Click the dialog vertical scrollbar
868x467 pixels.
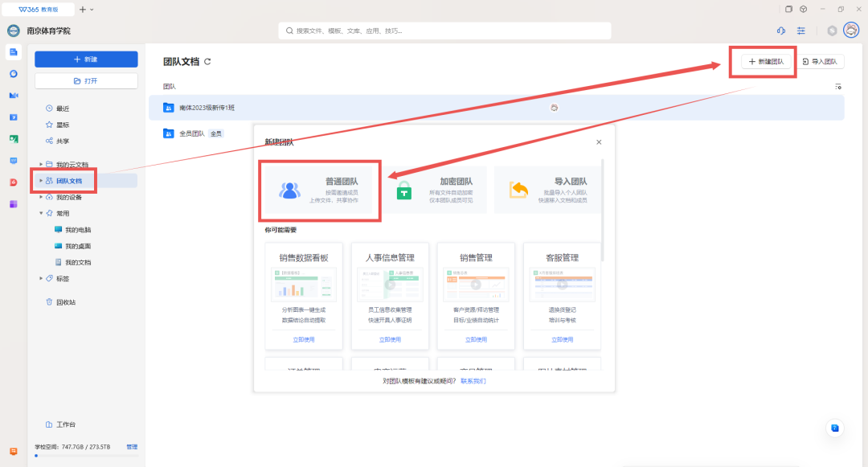point(602,211)
